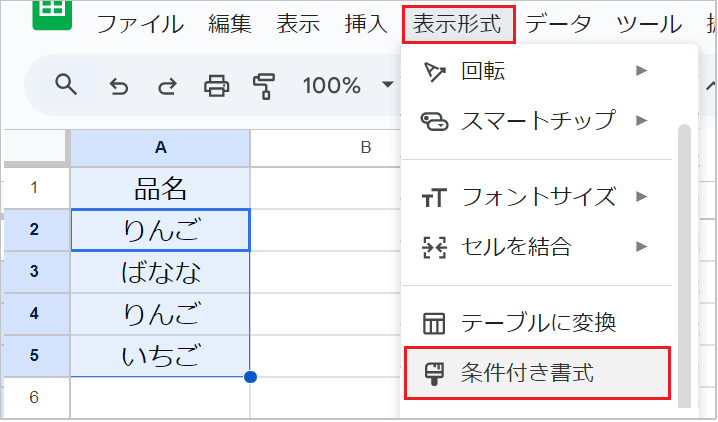Click the rotation icon beside 回転
Screen dimensions: 718x422
[x=434, y=72]
